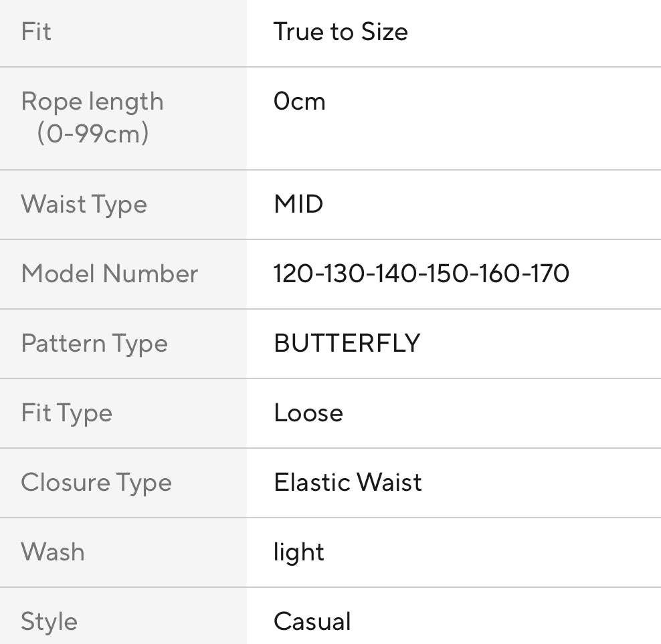Screen dimensions: 661x644
Task: Click the (0-99cm) range hint text
Action: pyautogui.click(x=92, y=134)
